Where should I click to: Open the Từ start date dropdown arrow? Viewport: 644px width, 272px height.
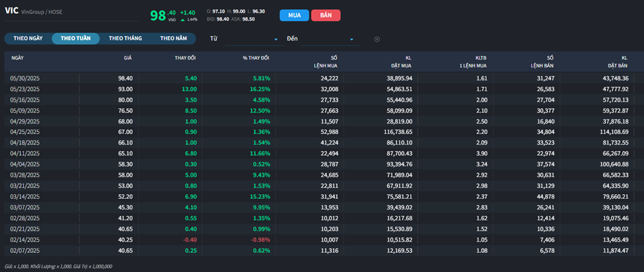point(275,40)
